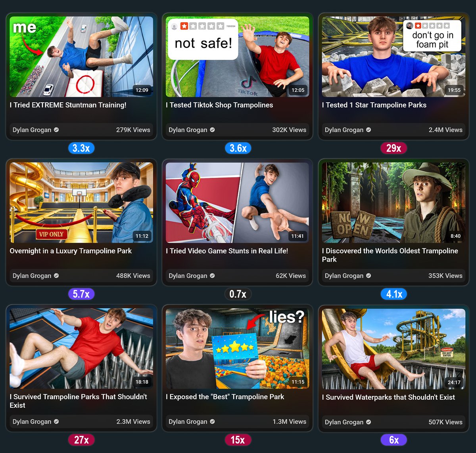Click the 18:18 duration label
This screenshot has height=453, width=476.
(142, 382)
